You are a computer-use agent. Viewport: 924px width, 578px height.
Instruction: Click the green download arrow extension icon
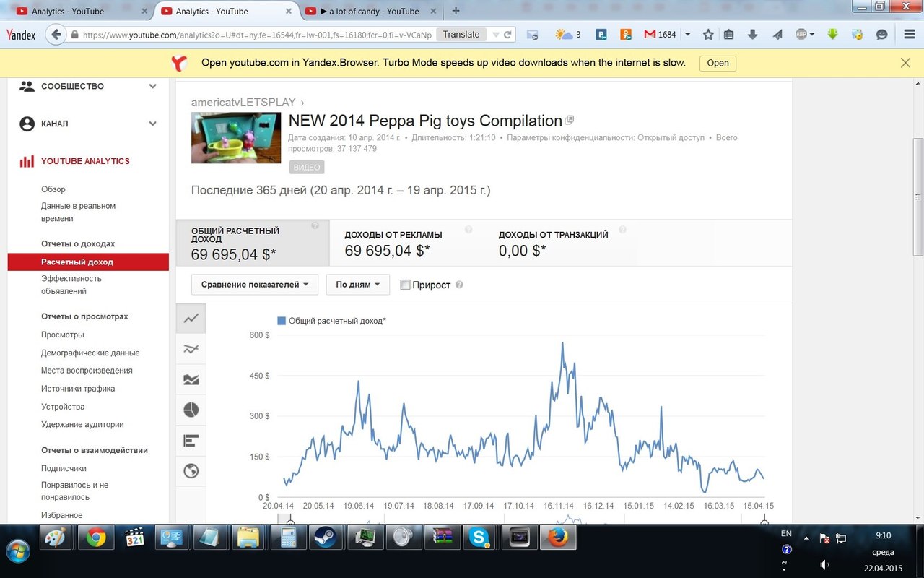[833, 35]
